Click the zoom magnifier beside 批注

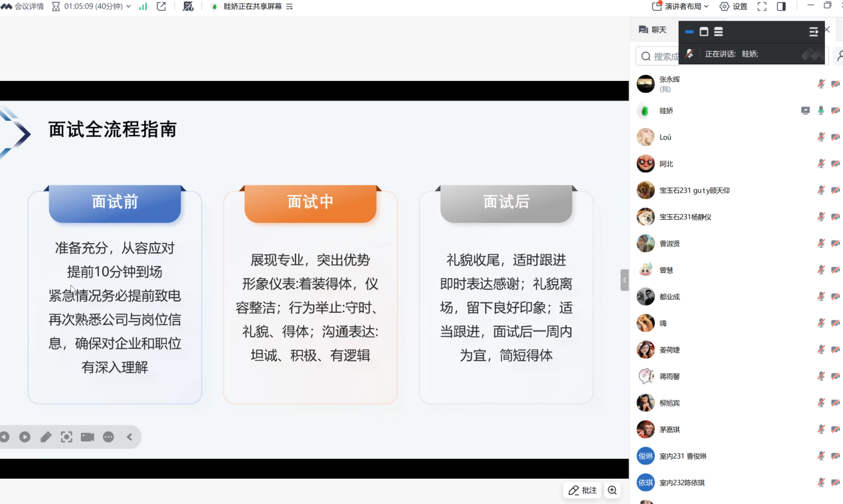tap(612, 490)
